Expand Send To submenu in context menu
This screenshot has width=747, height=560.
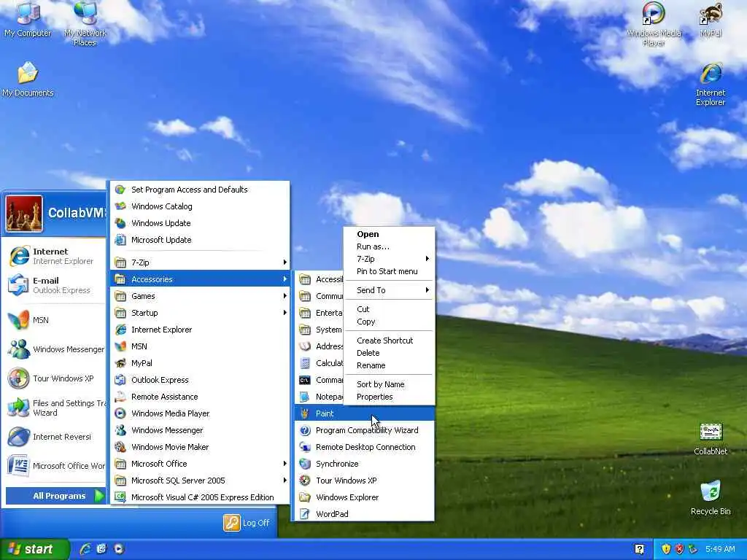(x=390, y=290)
